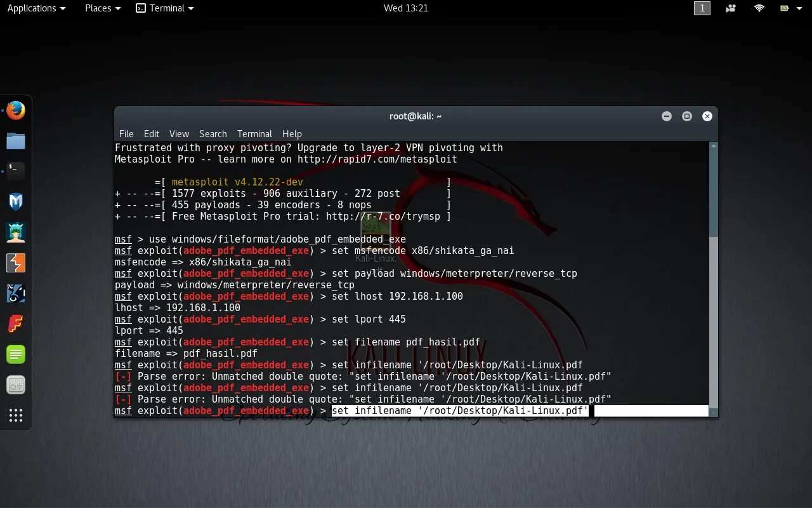The height and width of the screenshot is (508, 812).
Task: Click the terminal vertical scrollbar
Action: [713, 278]
